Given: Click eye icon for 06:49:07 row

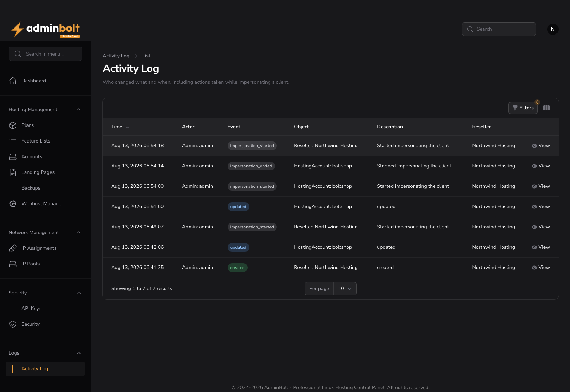Looking at the screenshot, I should pos(534,227).
